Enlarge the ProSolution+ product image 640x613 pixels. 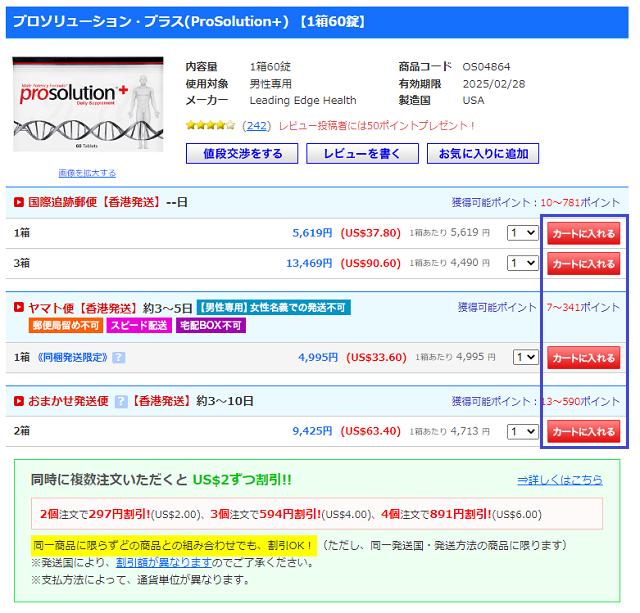[88, 104]
